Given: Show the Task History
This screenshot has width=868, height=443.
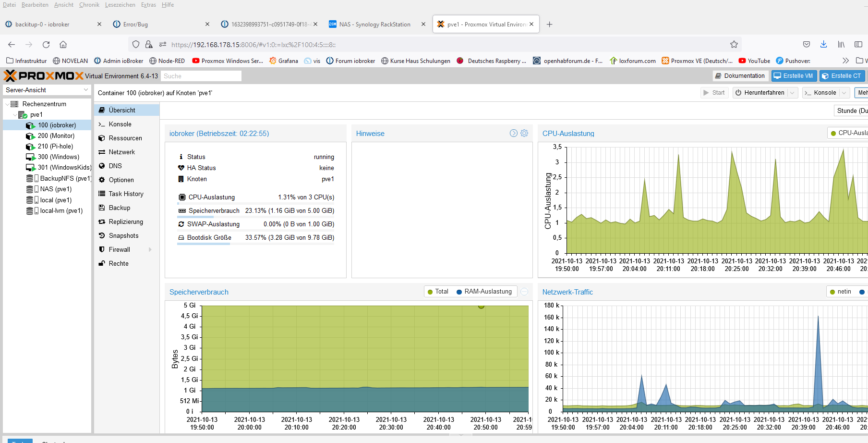Looking at the screenshot, I should tap(127, 194).
